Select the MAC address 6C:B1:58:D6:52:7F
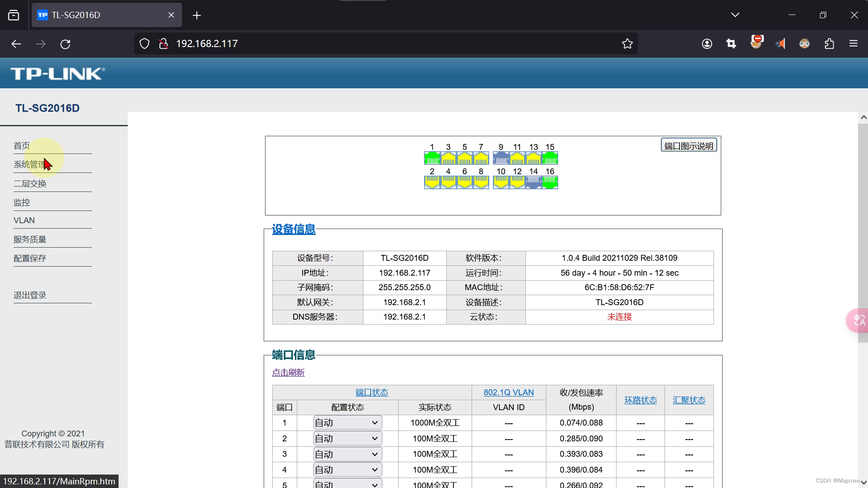868x488 pixels. click(x=619, y=287)
